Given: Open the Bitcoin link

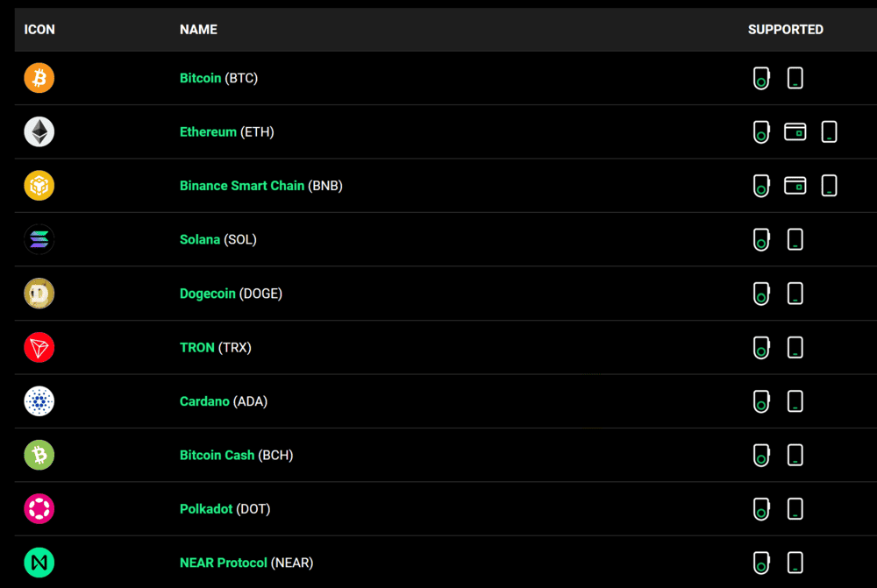Looking at the screenshot, I should (x=200, y=78).
